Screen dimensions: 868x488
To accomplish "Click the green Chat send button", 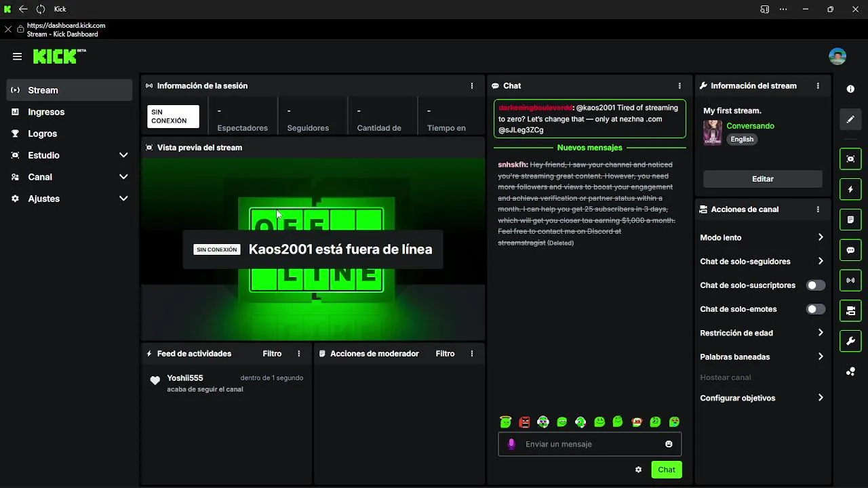I will click(x=667, y=470).
